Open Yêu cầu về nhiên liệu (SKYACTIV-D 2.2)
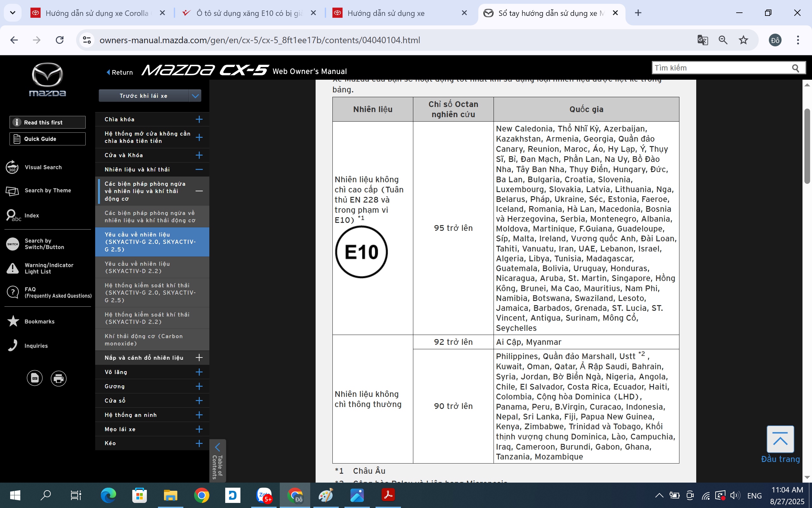Viewport: 812px width, 508px height. pyautogui.click(x=152, y=267)
